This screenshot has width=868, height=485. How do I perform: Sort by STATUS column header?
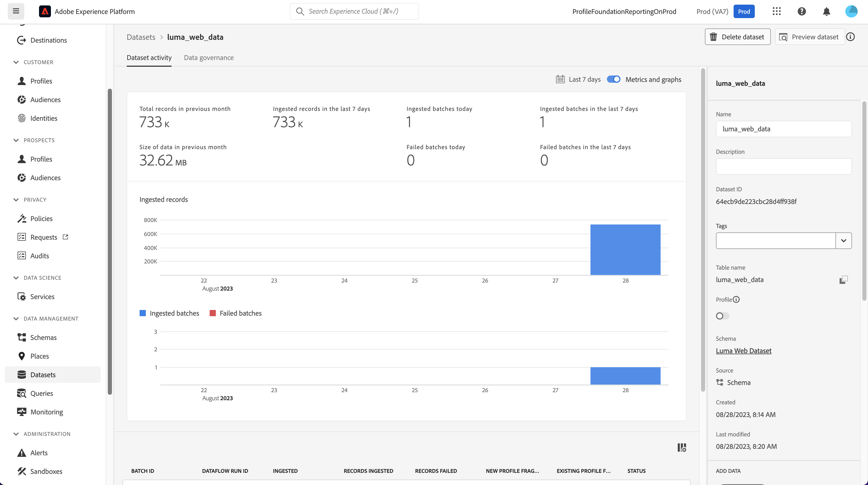636,471
